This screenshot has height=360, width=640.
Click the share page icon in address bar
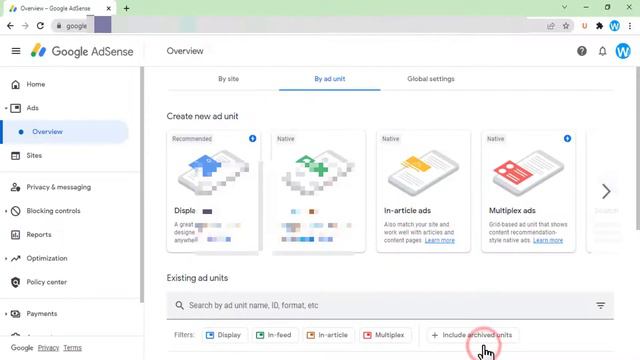[x=551, y=26]
